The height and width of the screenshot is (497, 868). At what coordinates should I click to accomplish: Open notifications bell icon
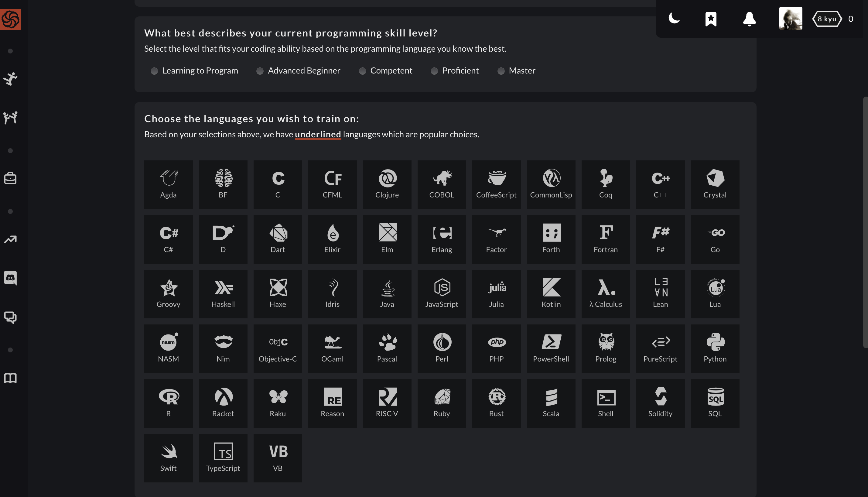click(x=749, y=19)
